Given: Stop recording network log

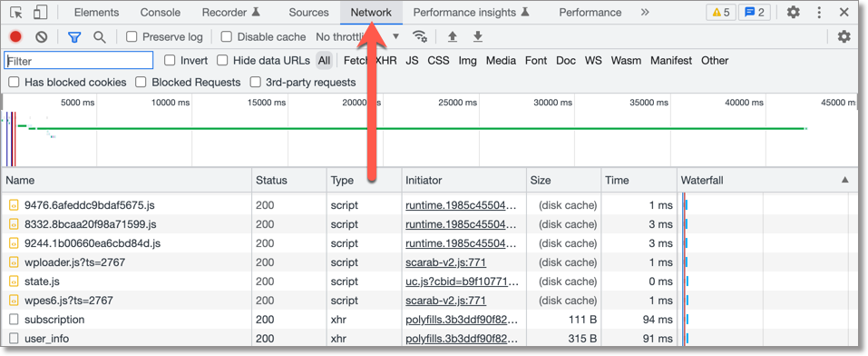Looking at the screenshot, I should [15, 37].
